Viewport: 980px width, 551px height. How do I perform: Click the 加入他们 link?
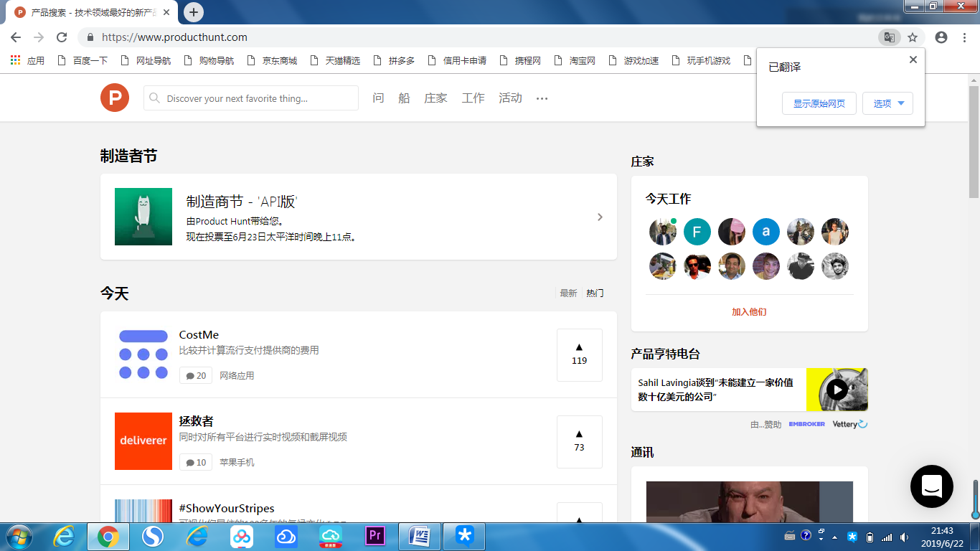point(749,312)
